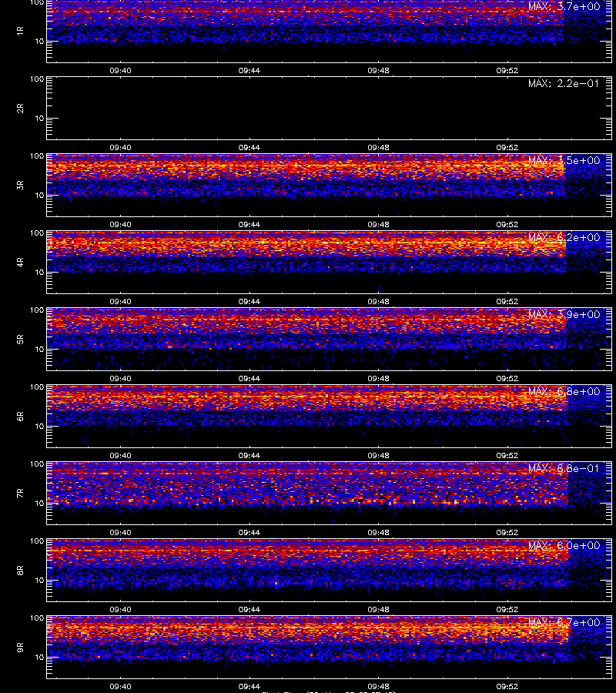Click the 09:48 tick label under panel 5R

(378, 378)
